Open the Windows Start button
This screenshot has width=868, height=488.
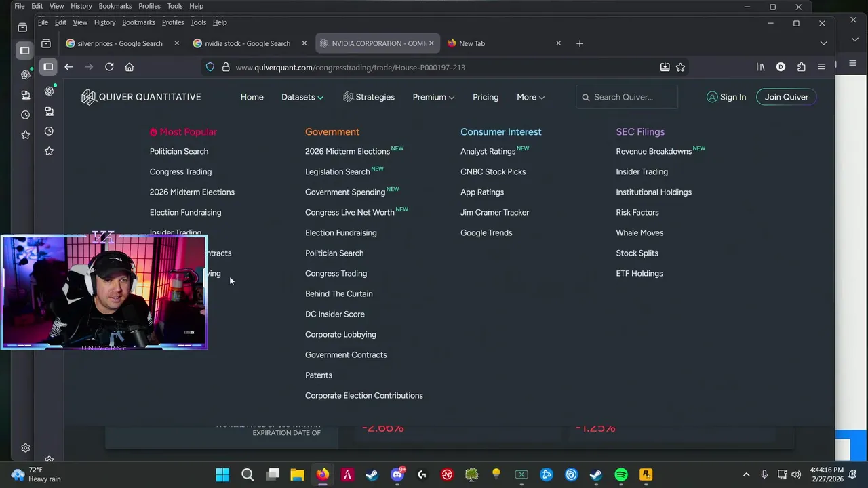click(222, 474)
